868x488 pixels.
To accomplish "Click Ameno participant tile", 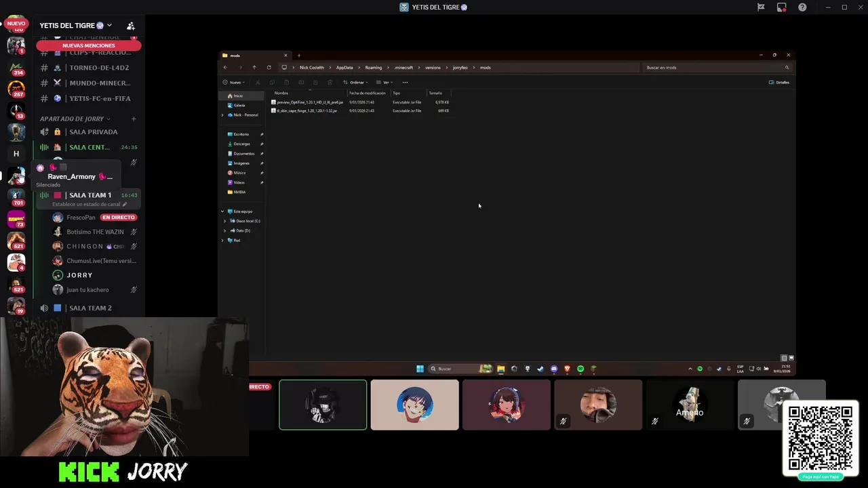I will pos(690,405).
